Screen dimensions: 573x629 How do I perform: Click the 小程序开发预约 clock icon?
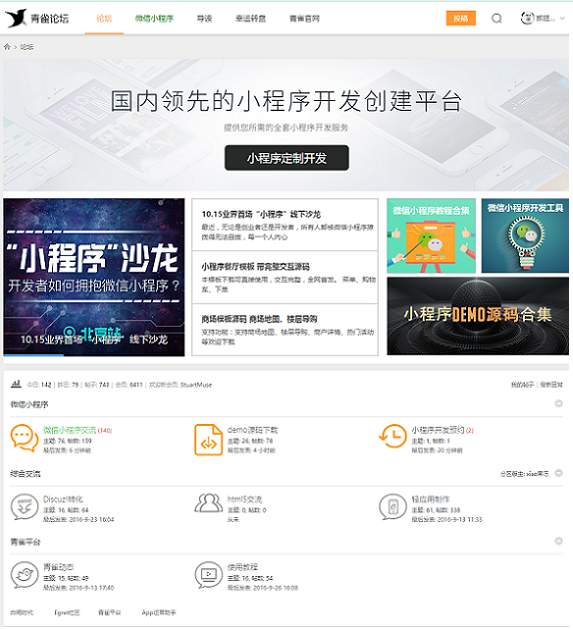click(x=393, y=436)
